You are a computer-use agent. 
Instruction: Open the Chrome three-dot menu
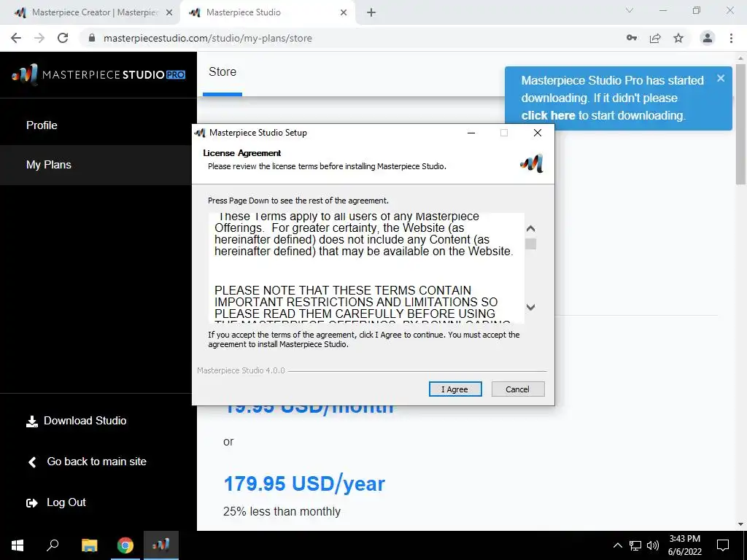731,38
